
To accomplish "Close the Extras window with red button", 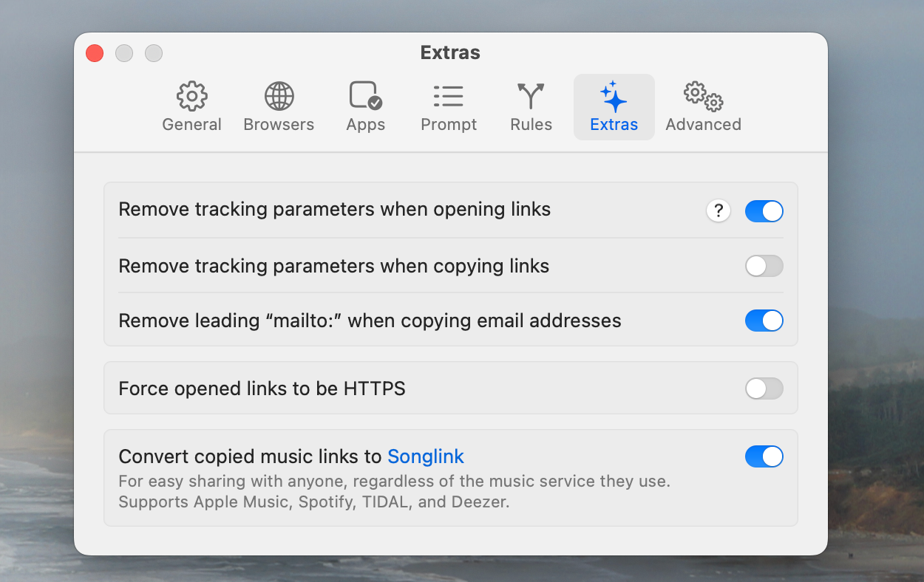I will (x=95, y=53).
